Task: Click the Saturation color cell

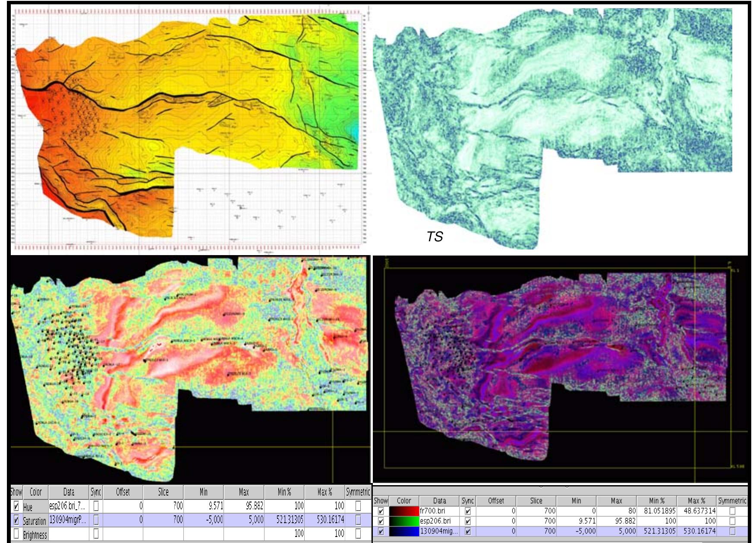Action: pyautogui.click(x=35, y=521)
